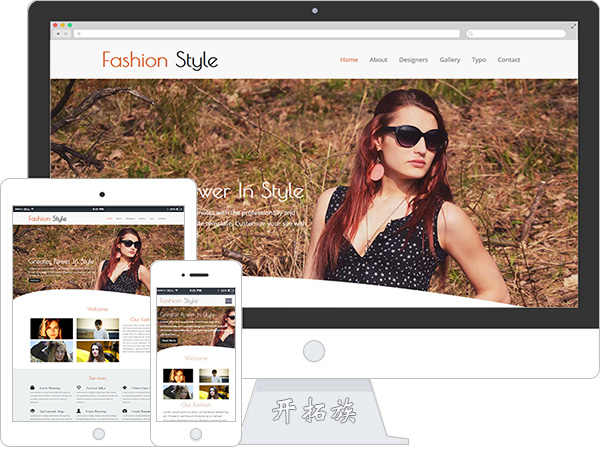Image resolution: width=600 pixels, height=450 pixels.
Task: Focus the browser search field
Action: (516, 34)
